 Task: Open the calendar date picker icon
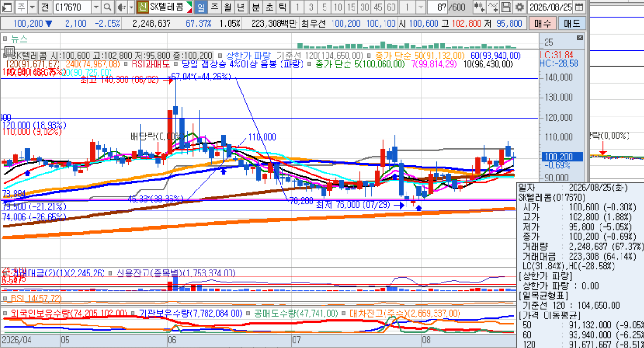click(x=579, y=7)
